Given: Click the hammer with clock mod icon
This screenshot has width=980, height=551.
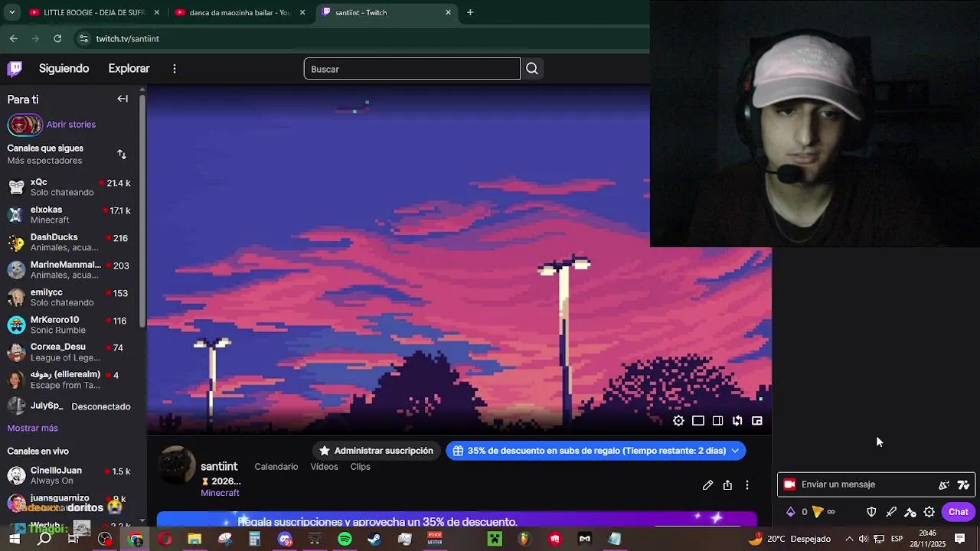Looking at the screenshot, I should [910, 512].
